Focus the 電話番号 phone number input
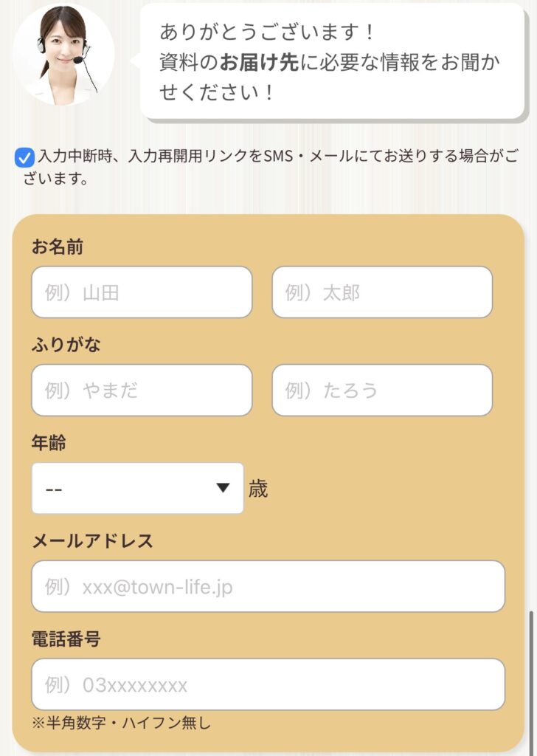This screenshot has width=537, height=756. point(268,684)
